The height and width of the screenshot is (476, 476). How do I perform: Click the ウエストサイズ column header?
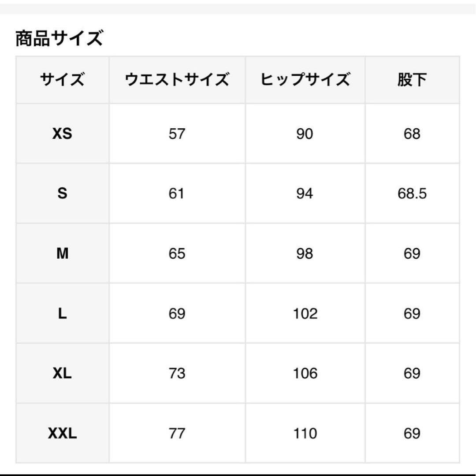(x=177, y=80)
